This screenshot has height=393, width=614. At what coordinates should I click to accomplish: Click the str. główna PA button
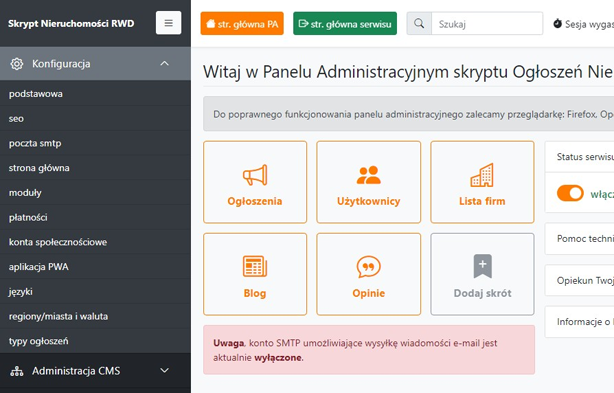pyautogui.click(x=242, y=23)
